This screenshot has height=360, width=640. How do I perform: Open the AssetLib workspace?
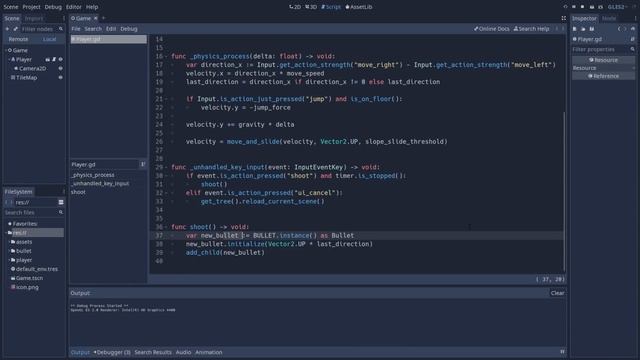point(359,7)
